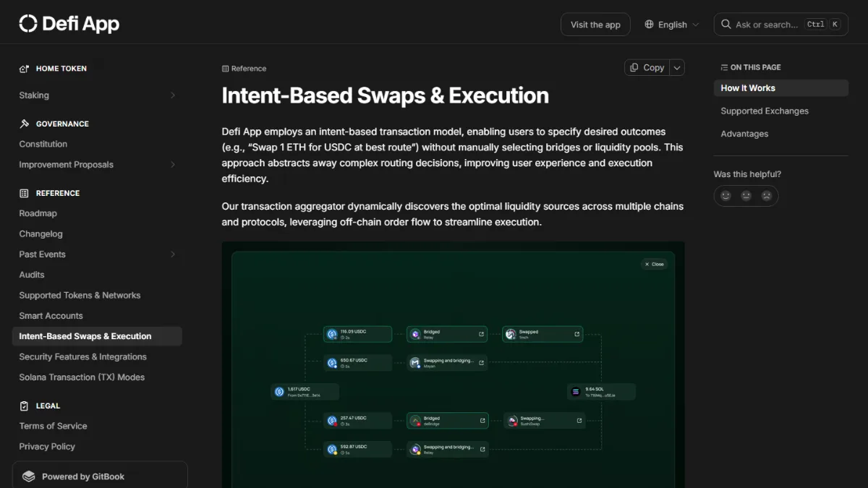
Task: Click the Visit the app button
Action: [595, 25]
